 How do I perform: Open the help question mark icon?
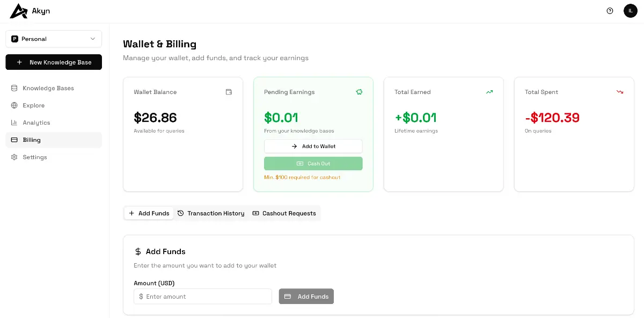coord(610,11)
